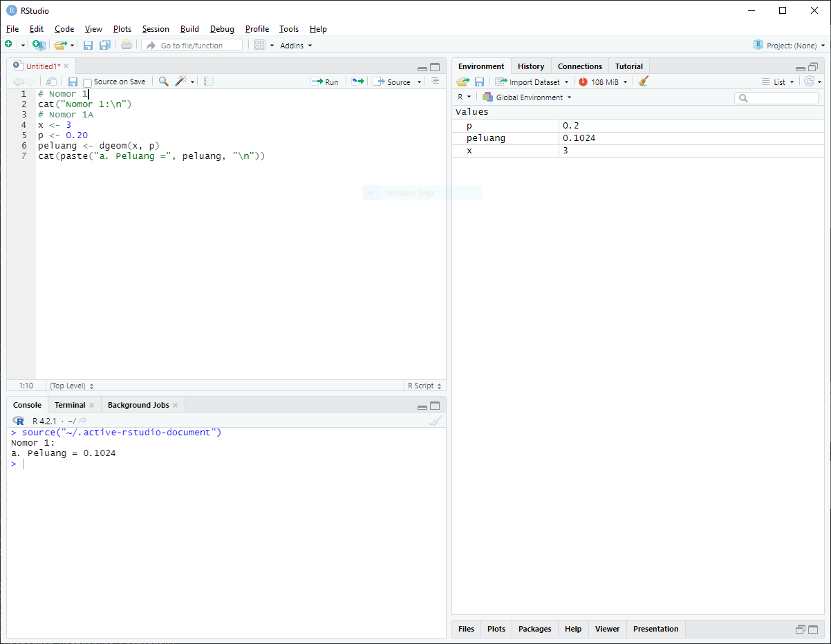
Task: Switch to the Files tab
Action: [467, 629]
